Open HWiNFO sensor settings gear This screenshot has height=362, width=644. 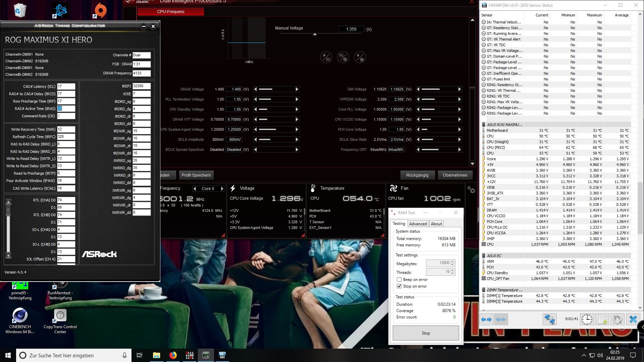(x=618, y=319)
